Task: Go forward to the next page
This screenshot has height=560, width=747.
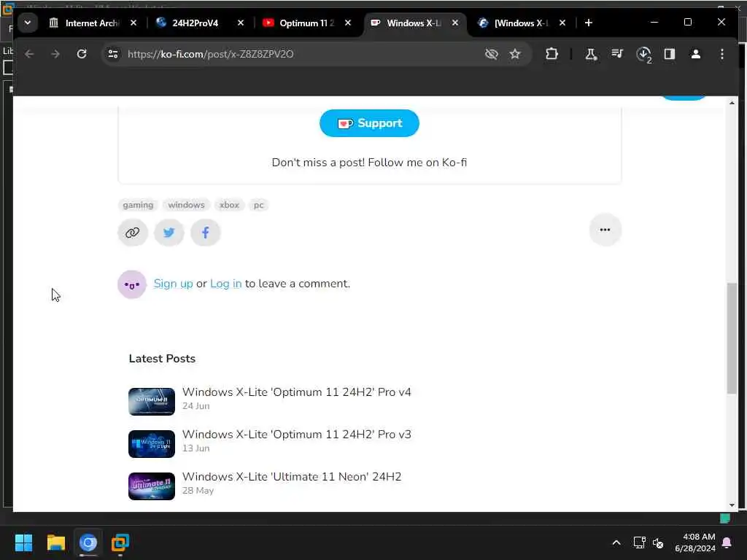Action: pyautogui.click(x=55, y=54)
